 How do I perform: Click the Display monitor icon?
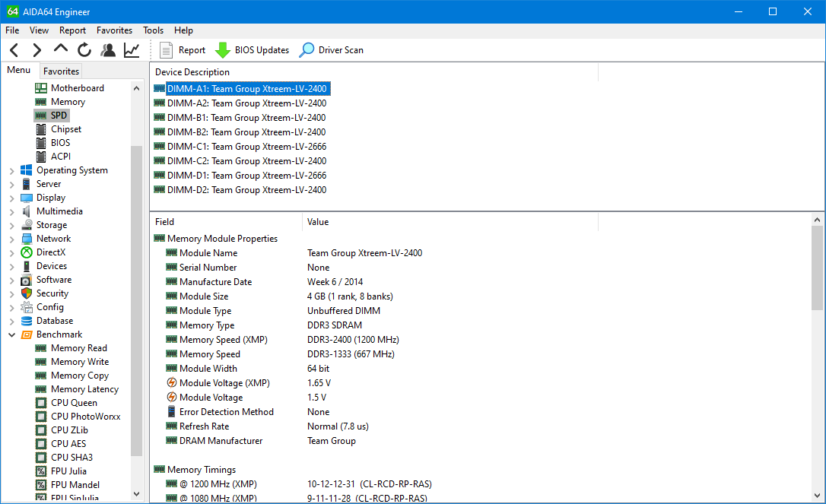click(27, 198)
